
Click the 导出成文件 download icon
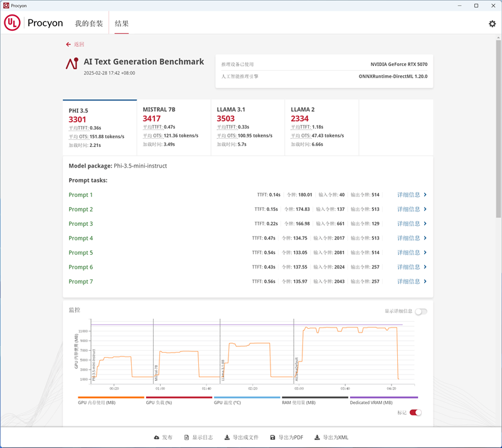click(227, 437)
